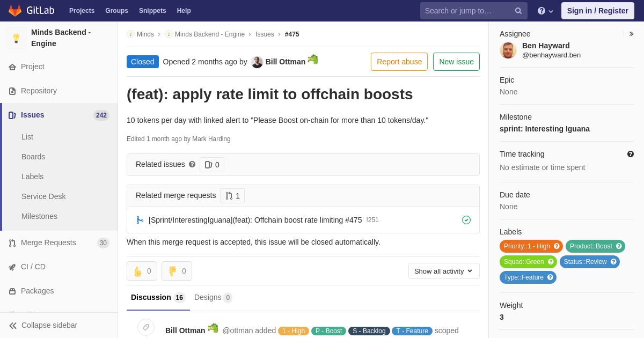The width and height of the screenshot is (644, 338).
Task: Click the Project home icon in sidebar
Action: click(x=12, y=67)
